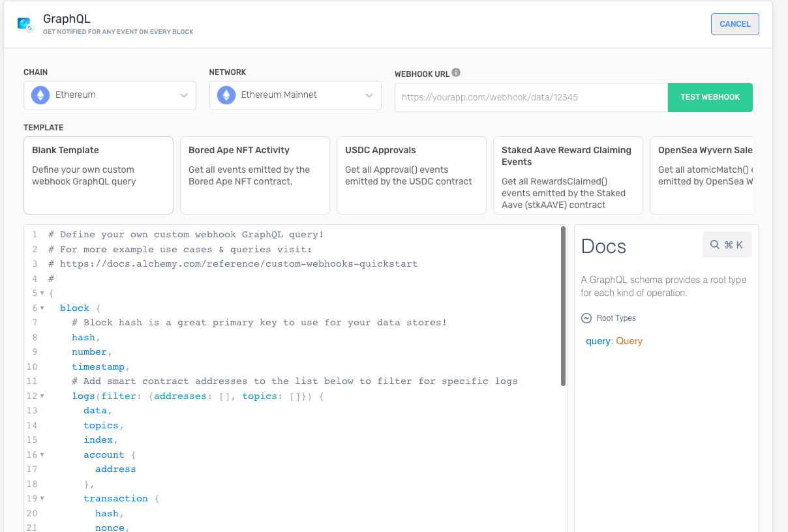Select the Blank Template card
Screen dimensions: 788x532
point(98,175)
